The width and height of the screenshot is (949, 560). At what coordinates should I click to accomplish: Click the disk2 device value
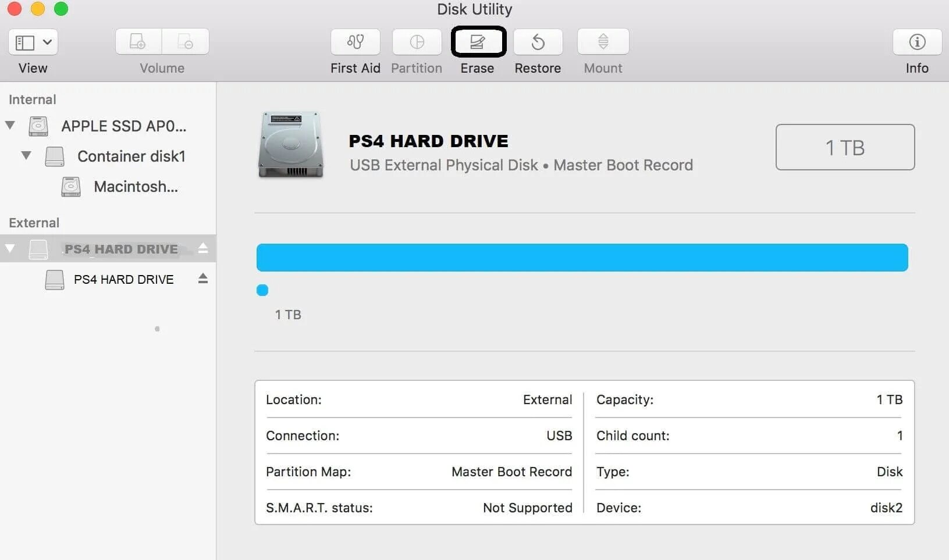click(x=886, y=508)
